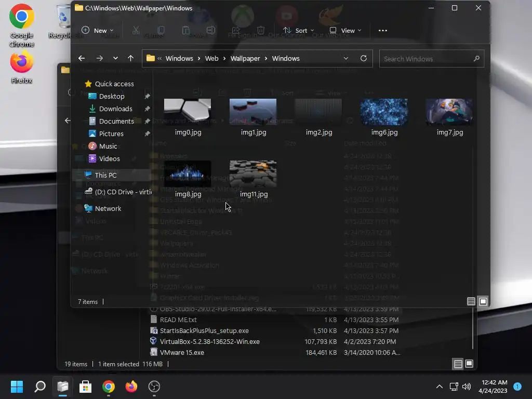Click the Paste clipboard icon
The width and height of the screenshot is (532, 399).
[x=185, y=31]
